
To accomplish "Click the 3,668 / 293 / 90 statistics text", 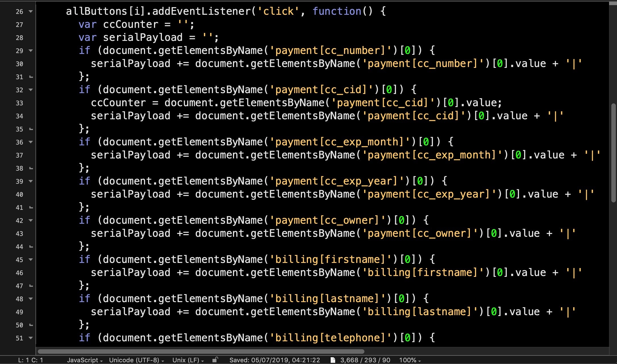I will (x=365, y=360).
